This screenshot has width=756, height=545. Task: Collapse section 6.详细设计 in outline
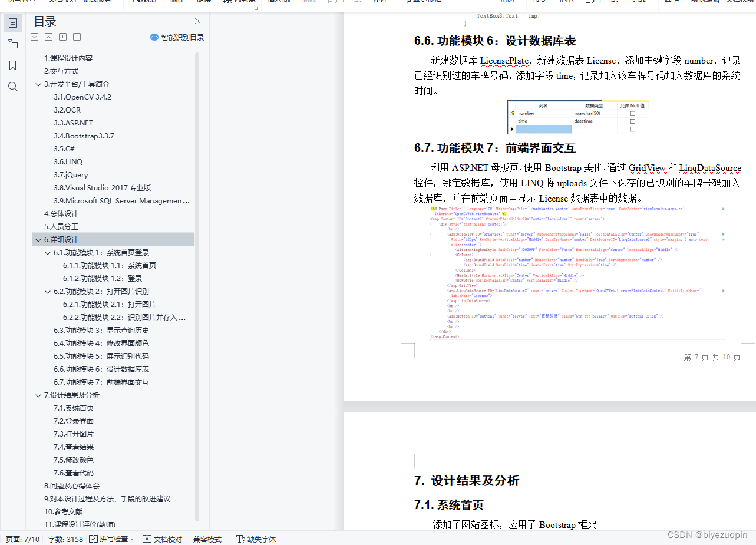pyautogui.click(x=38, y=240)
